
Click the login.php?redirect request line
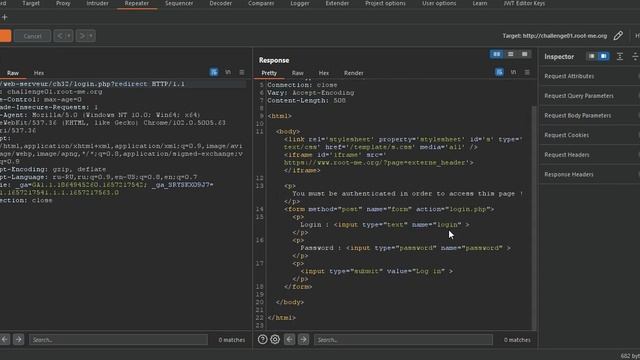92,84
